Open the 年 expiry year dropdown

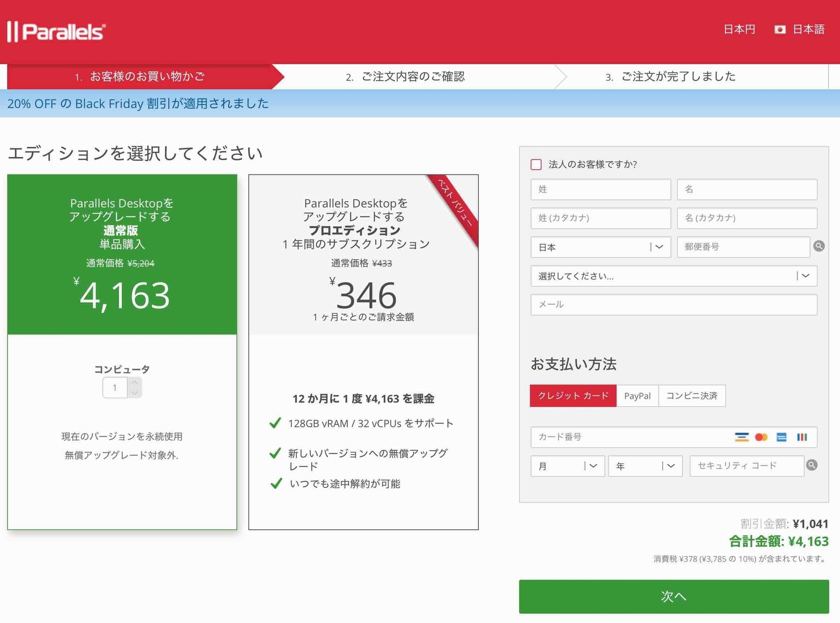[645, 466]
